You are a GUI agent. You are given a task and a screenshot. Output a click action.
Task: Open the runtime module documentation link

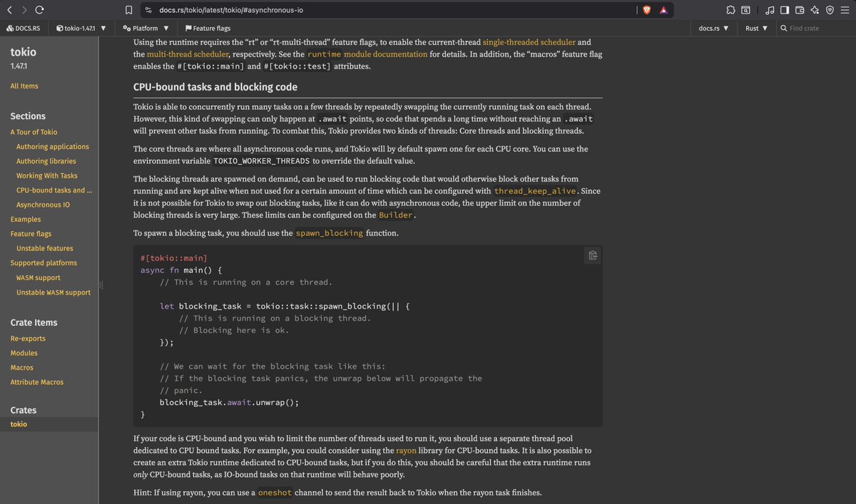coord(367,54)
